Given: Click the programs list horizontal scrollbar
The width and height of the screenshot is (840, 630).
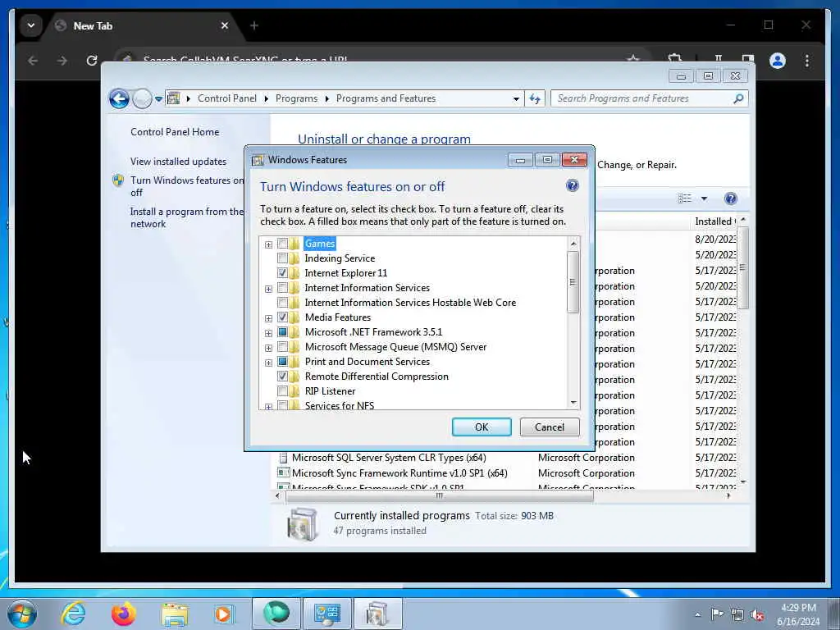Looking at the screenshot, I should pyautogui.click(x=440, y=496).
